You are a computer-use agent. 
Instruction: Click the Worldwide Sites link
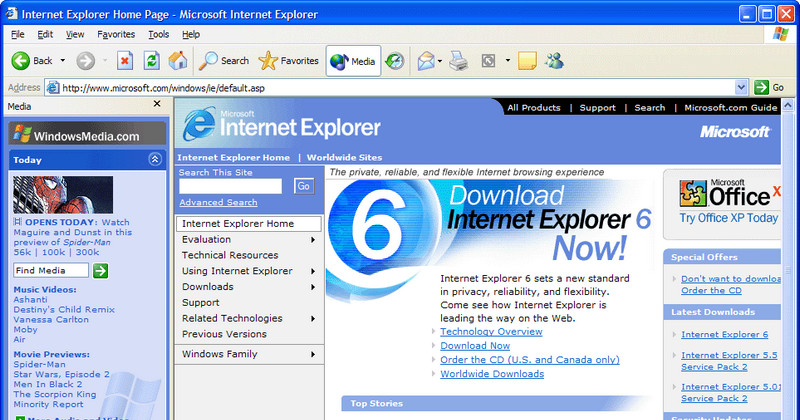click(x=344, y=158)
